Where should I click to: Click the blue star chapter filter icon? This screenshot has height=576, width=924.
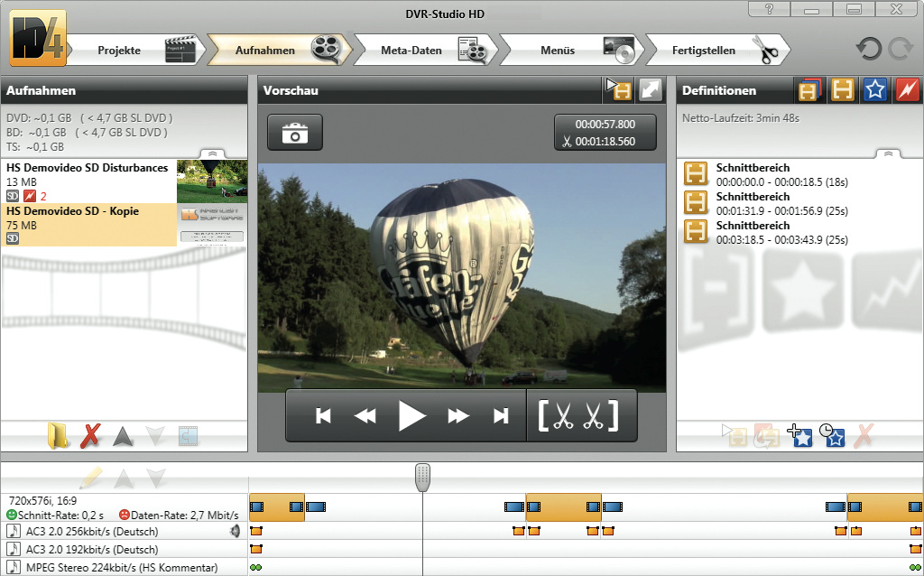point(874,90)
